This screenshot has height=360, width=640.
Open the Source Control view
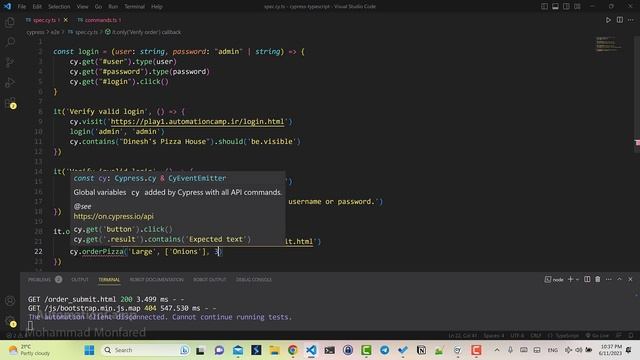pos(10,62)
